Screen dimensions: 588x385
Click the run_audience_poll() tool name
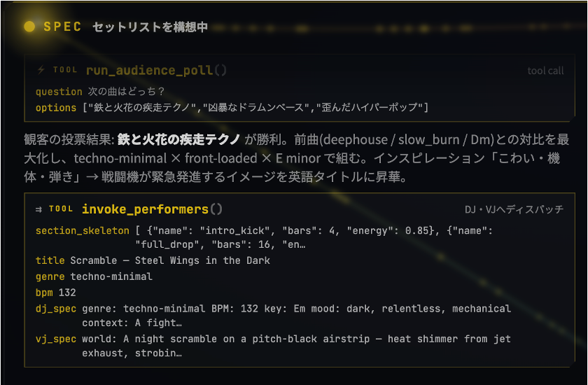[156, 70]
